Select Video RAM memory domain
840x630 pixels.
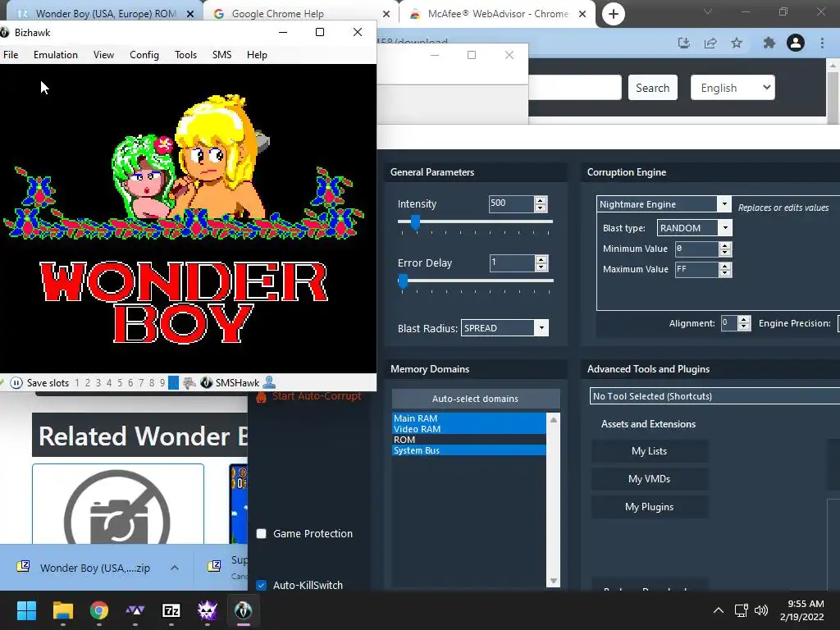tap(468, 429)
